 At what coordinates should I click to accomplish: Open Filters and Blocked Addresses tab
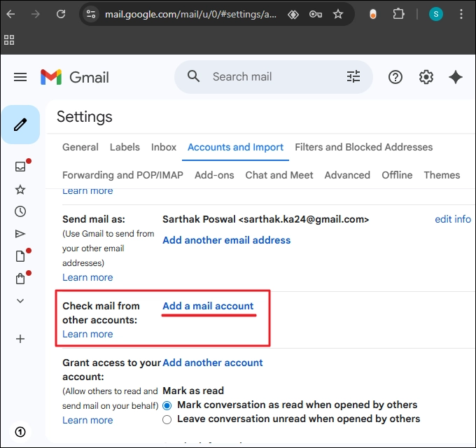click(x=364, y=147)
